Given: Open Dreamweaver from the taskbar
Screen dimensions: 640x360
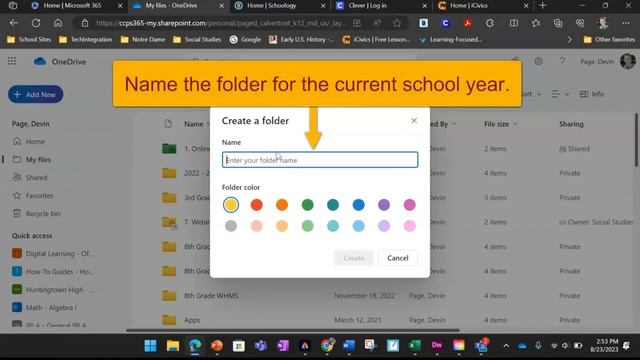Looking at the screenshot, I should (x=437, y=346).
